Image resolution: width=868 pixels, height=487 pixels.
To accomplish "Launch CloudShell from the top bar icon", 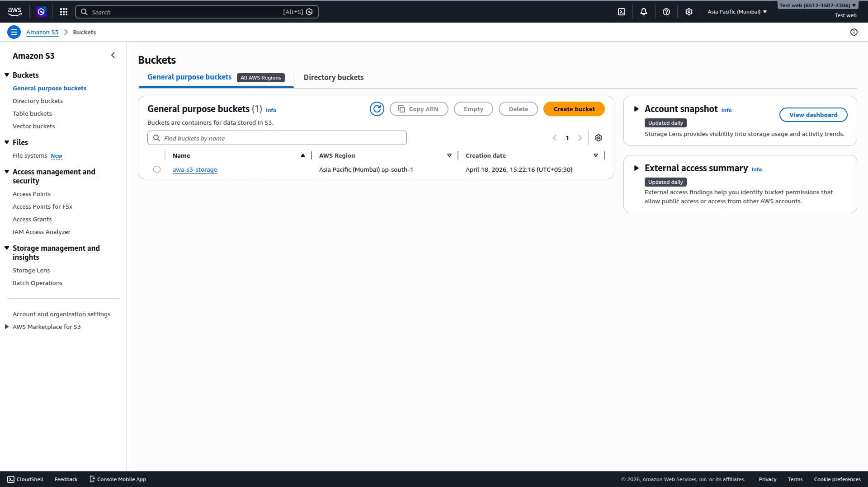I will pyautogui.click(x=622, y=12).
